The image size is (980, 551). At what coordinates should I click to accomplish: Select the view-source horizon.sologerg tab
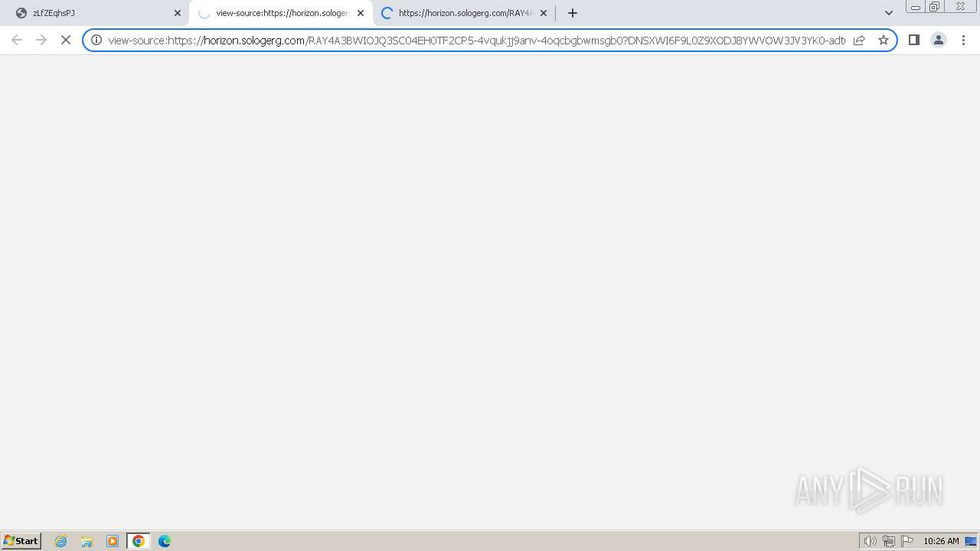point(280,13)
